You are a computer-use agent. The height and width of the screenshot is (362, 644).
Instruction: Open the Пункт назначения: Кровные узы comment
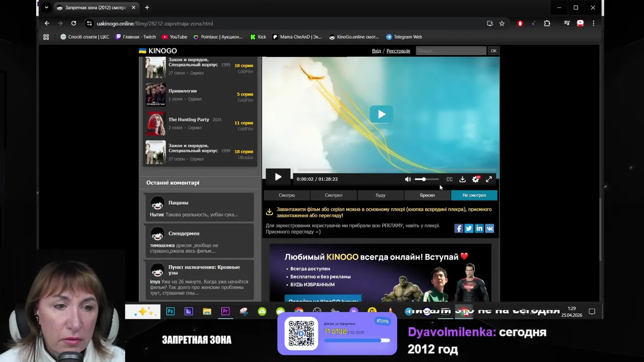(199, 280)
